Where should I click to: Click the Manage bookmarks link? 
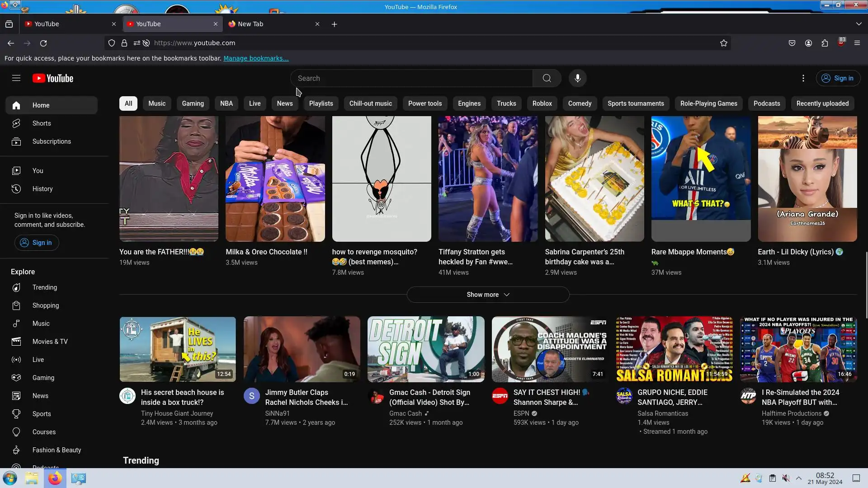pyautogui.click(x=256, y=58)
